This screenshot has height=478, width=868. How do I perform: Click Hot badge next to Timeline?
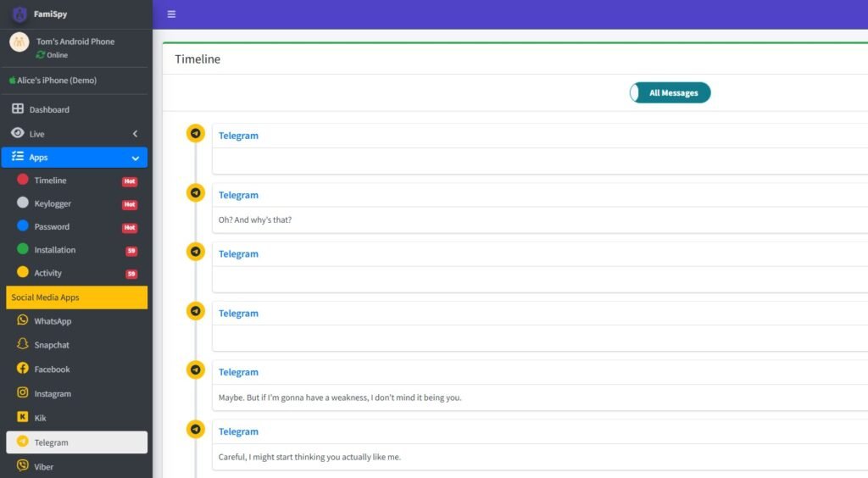130,181
